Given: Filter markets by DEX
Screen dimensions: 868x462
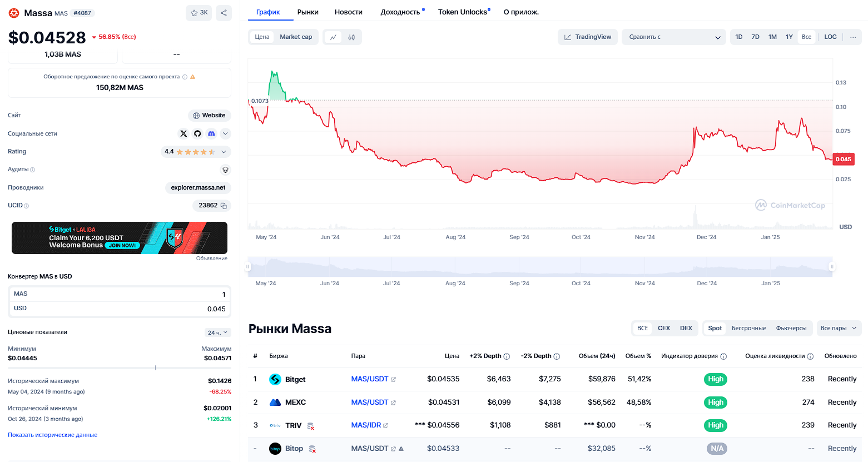Looking at the screenshot, I should coord(686,329).
